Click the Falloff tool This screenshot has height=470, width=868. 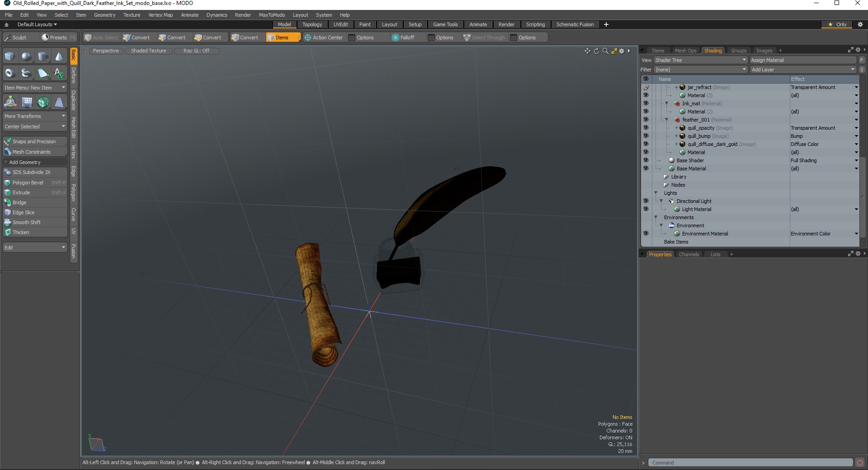pos(403,38)
